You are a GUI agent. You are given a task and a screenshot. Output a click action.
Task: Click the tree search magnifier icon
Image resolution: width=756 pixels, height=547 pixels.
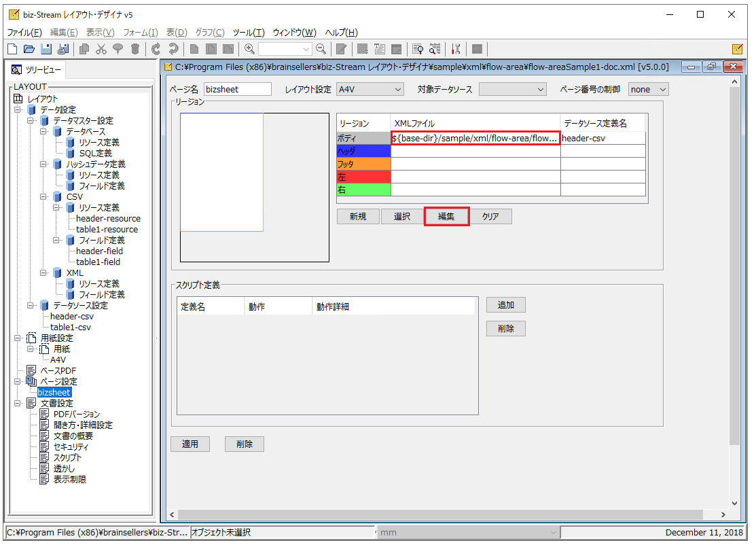pos(435,49)
